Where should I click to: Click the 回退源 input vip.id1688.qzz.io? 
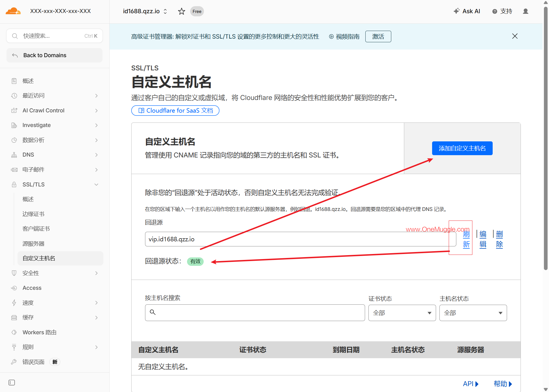coord(301,239)
